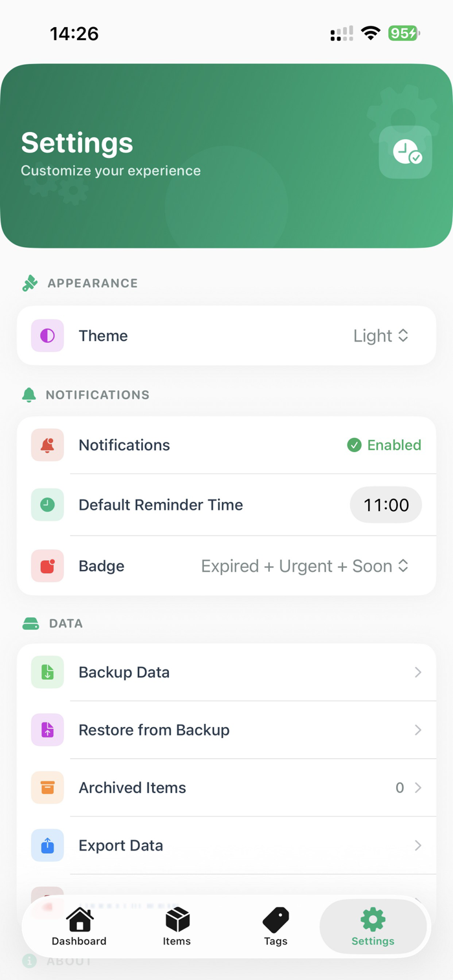Open the Export Data row
The image size is (453, 980).
pos(226,845)
